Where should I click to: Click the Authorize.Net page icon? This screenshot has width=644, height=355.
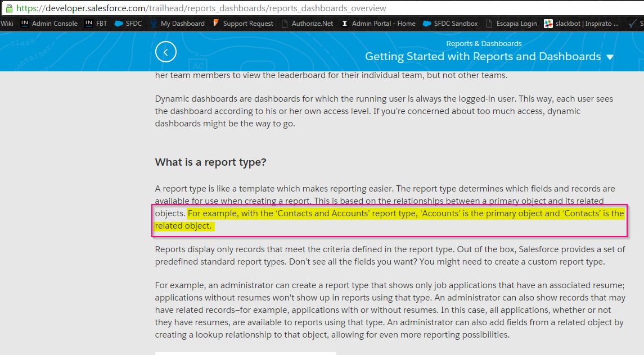pyautogui.click(x=284, y=24)
